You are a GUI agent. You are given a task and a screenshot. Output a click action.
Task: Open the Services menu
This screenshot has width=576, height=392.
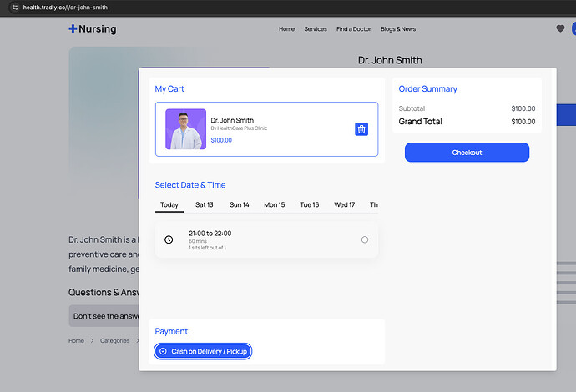pos(316,29)
